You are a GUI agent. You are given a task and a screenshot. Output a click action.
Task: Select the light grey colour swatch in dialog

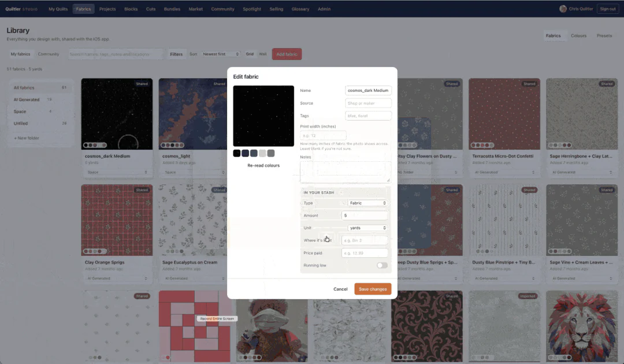coord(262,153)
